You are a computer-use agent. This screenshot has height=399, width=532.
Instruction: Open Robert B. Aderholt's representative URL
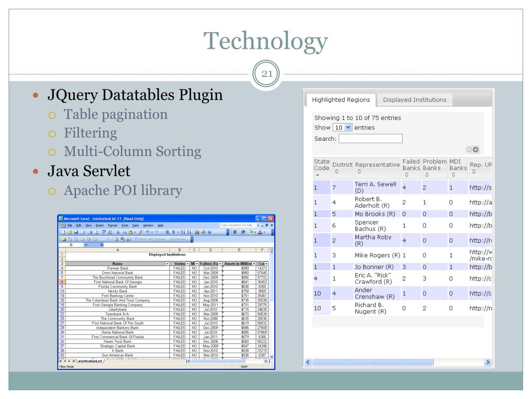coord(481,202)
